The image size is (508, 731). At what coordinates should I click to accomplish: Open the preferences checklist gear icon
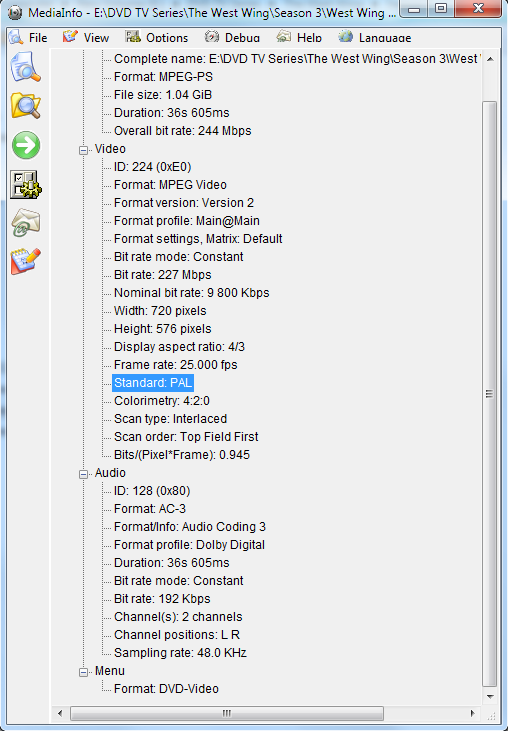[26, 184]
